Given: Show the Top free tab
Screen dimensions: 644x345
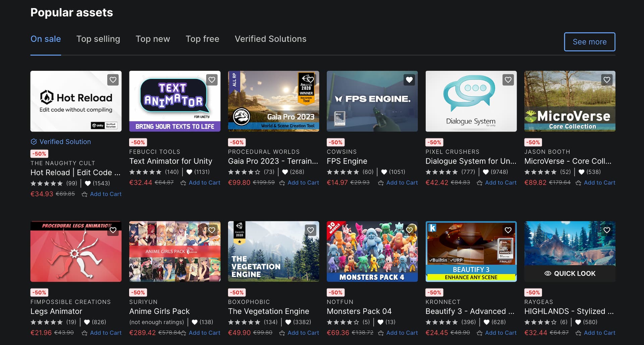Looking at the screenshot, I should click(x=202, y=39).
